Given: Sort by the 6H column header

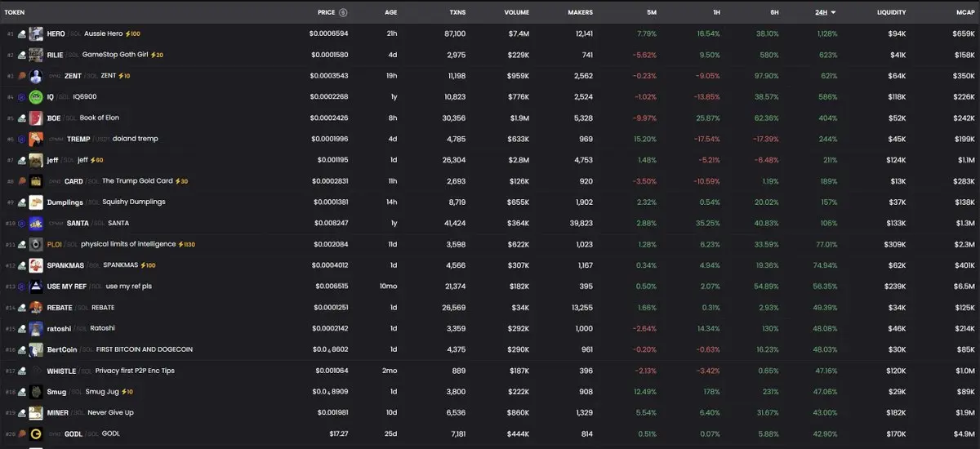Looking at the screenshot, I should 773,12.
